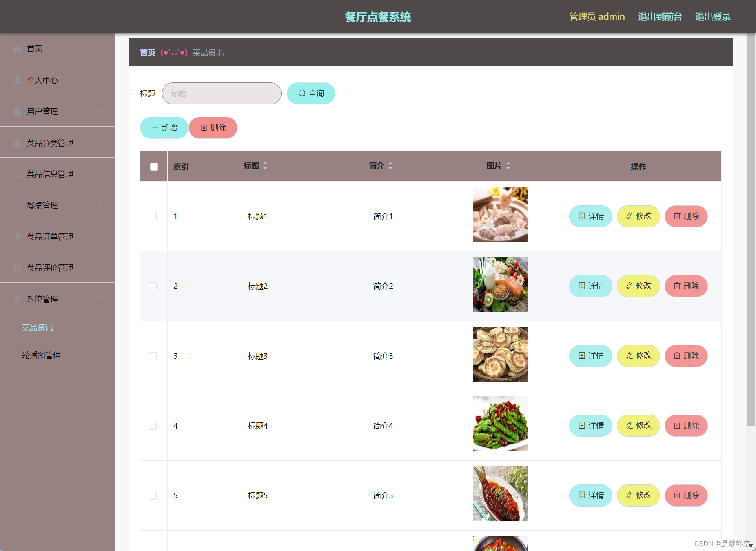The height and width of the screenshot is (551, 756).
Task: Check the checkbox for row 标题2
Action: 153,286
